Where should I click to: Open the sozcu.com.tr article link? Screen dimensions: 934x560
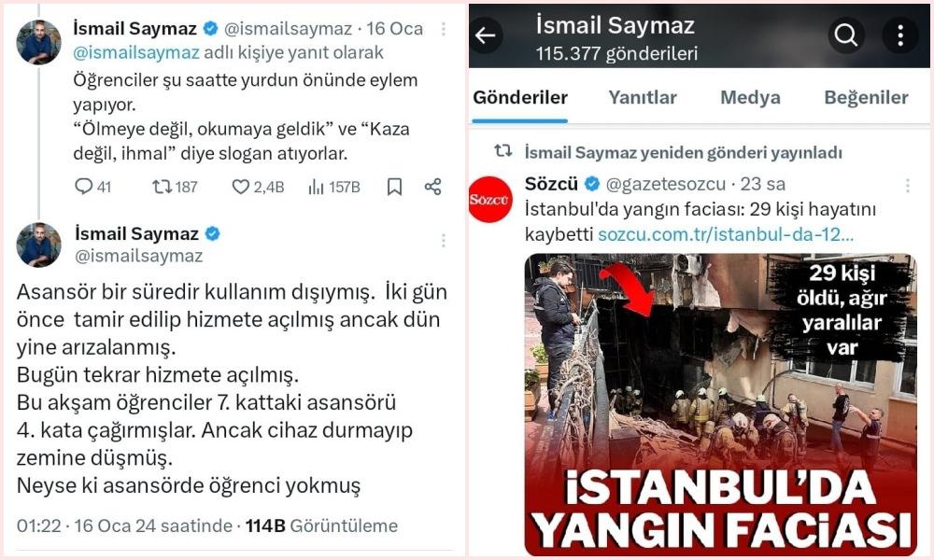[x=726, y=234]
